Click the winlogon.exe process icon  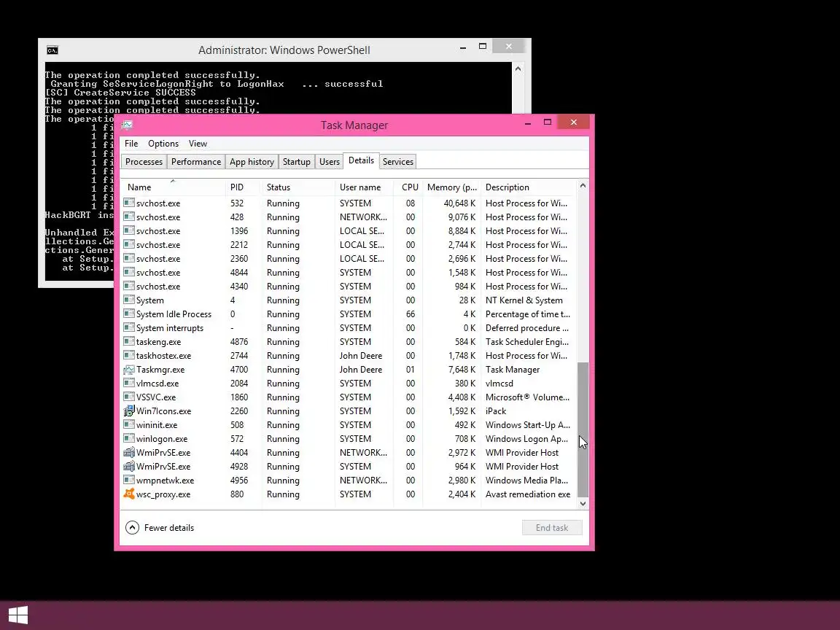click(x=128, y=439)
